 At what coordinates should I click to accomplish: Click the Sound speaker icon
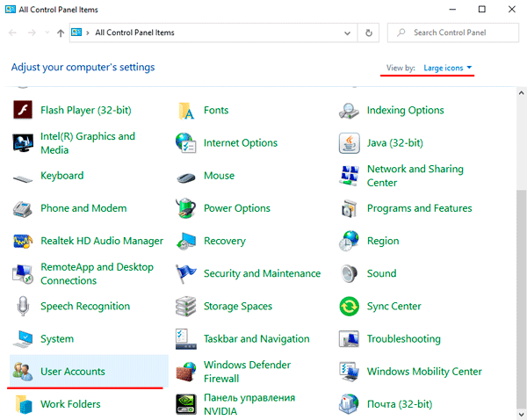click(350, 274)
